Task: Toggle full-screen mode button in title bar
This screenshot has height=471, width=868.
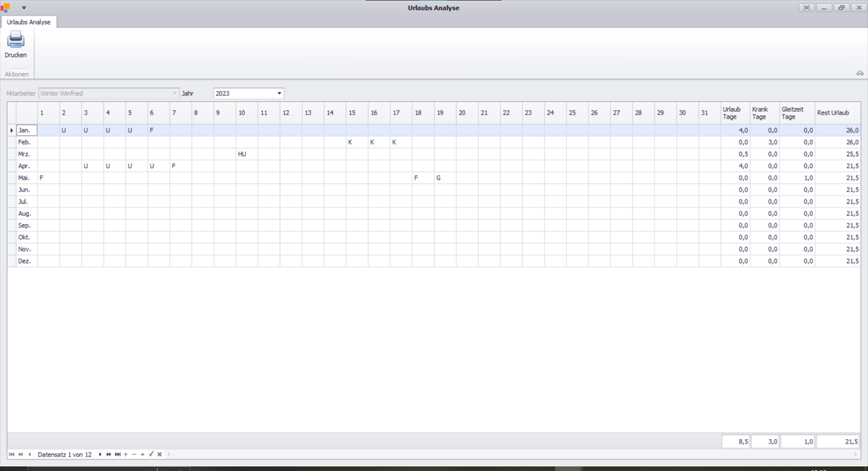Action: tap(806, 7)
